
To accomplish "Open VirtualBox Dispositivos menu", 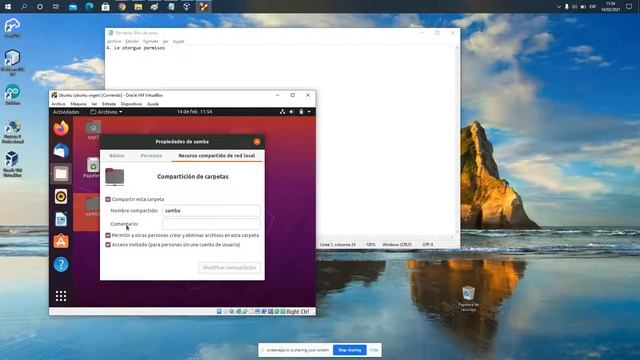I will [x=131, y=104].
